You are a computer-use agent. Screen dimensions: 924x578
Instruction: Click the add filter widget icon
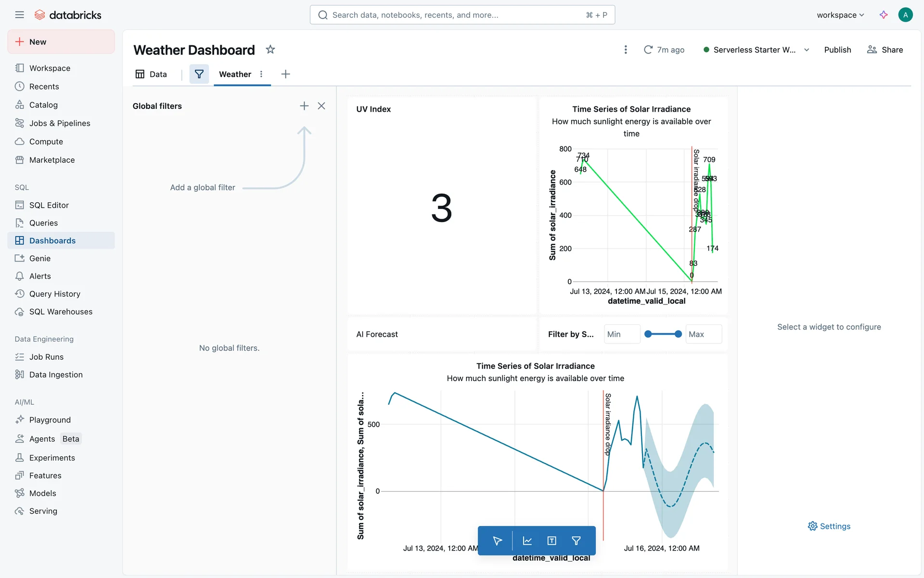pos(576,541)
